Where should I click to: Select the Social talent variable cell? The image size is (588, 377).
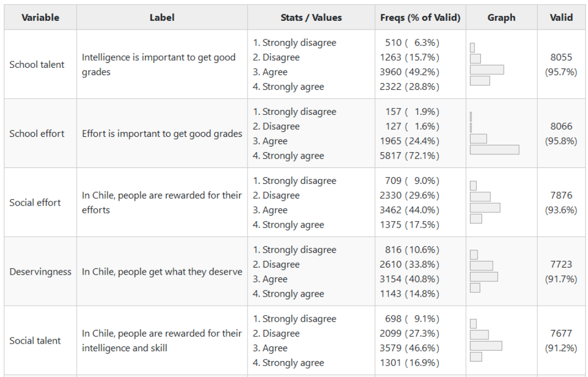[x=35, y=340]
